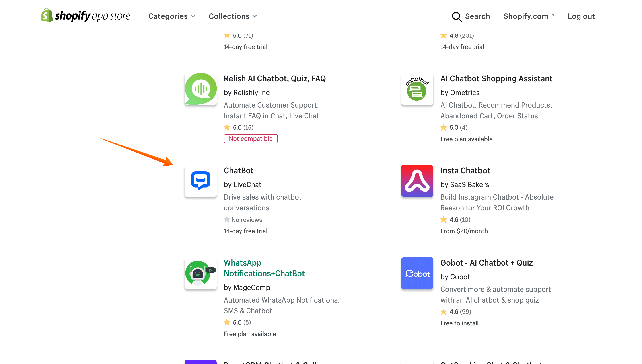The image size is (642, 364).
Task: Open WhatsApp Notifications+ChatBot title link
Action: 264,268
